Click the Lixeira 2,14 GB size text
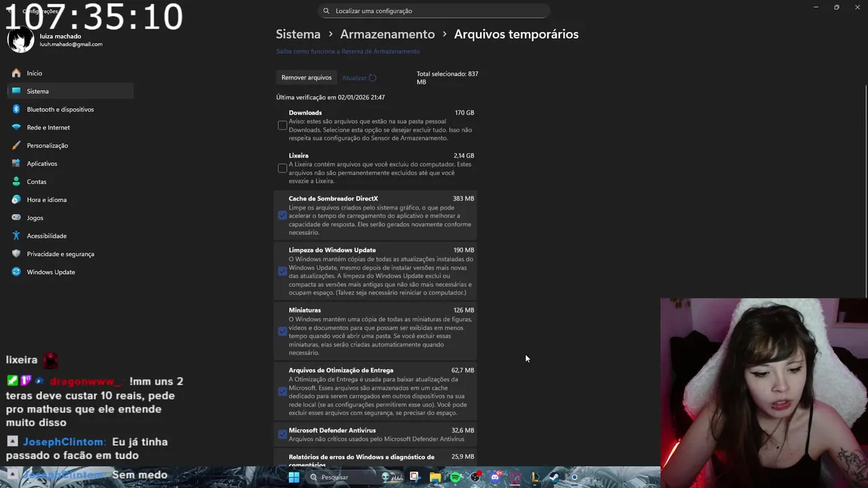 [464, 156]
